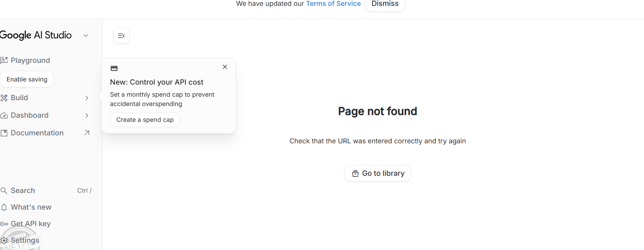Close the API cost popup

(225, 67)
